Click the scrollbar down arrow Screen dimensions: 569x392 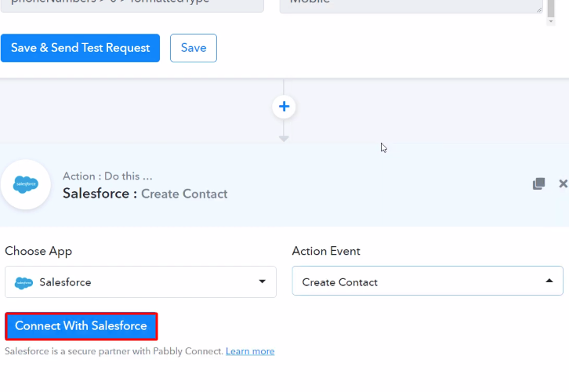(551, 21)
